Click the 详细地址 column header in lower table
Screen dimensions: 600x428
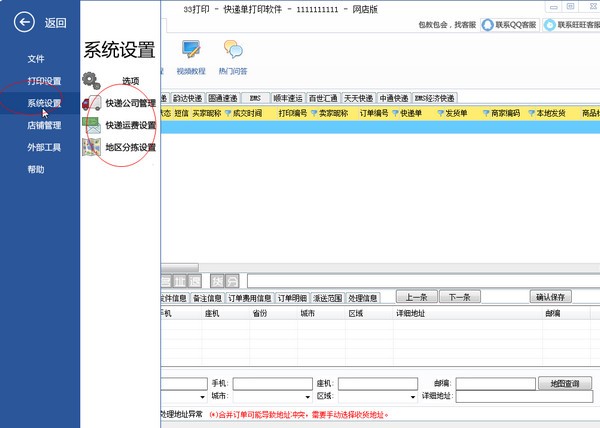click(411, 314)
